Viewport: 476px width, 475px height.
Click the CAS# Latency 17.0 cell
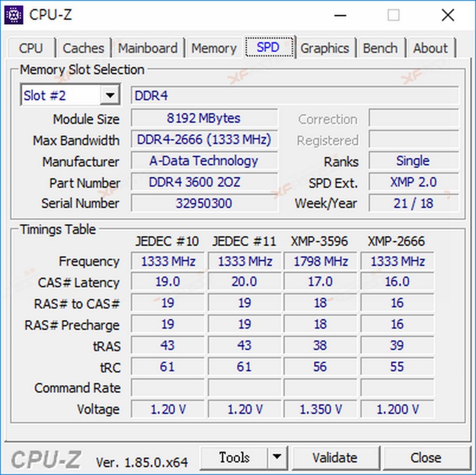321,282
